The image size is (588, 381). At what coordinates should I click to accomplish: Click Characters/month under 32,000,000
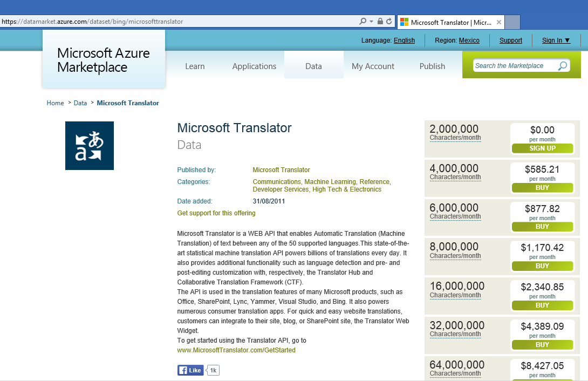pyautogui.click(x=455, y=334)
